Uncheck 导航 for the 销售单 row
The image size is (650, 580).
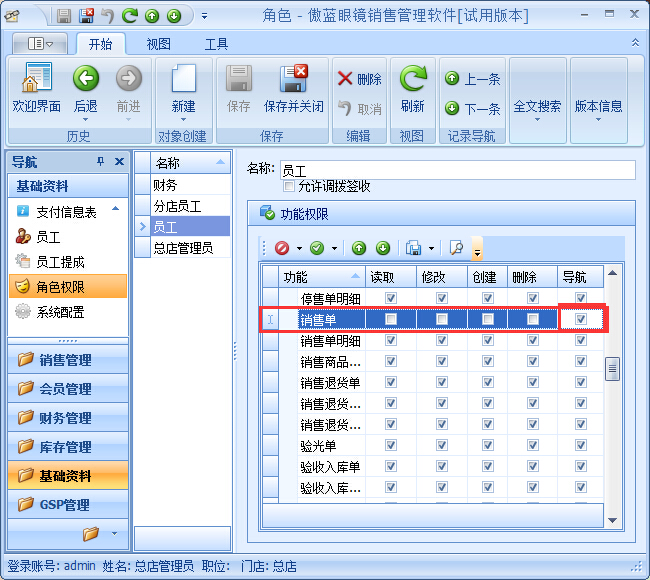point(581,319)
